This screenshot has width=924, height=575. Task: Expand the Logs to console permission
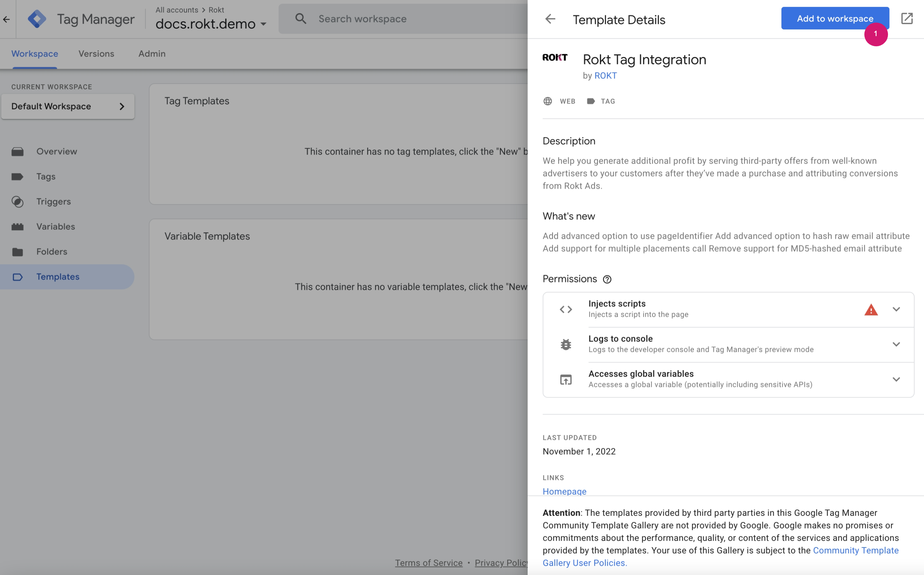coord(896,344)
